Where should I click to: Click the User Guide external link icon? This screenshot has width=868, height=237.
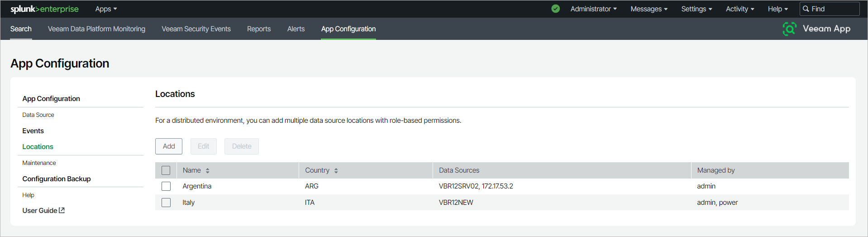click(x=62, y=210)
